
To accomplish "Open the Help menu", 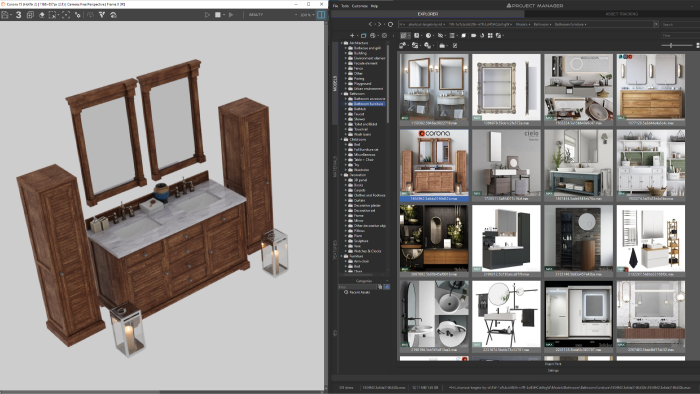I will (x=374, y=6).
